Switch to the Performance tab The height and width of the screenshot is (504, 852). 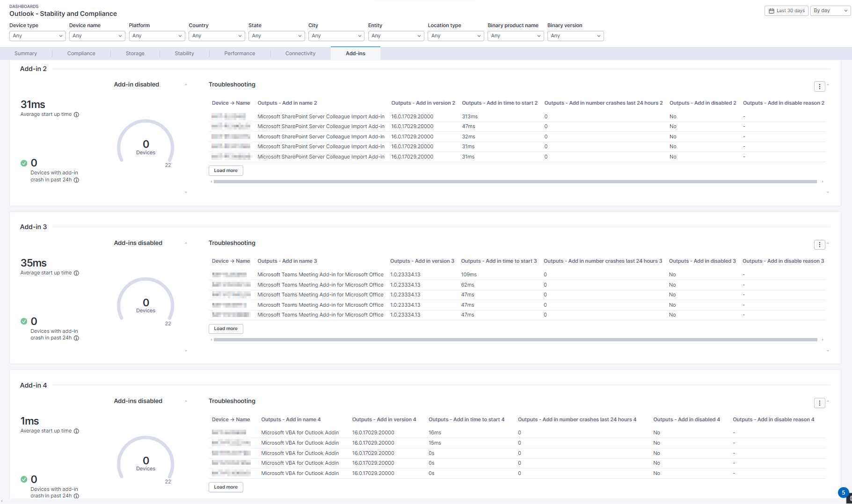point(240,54)
